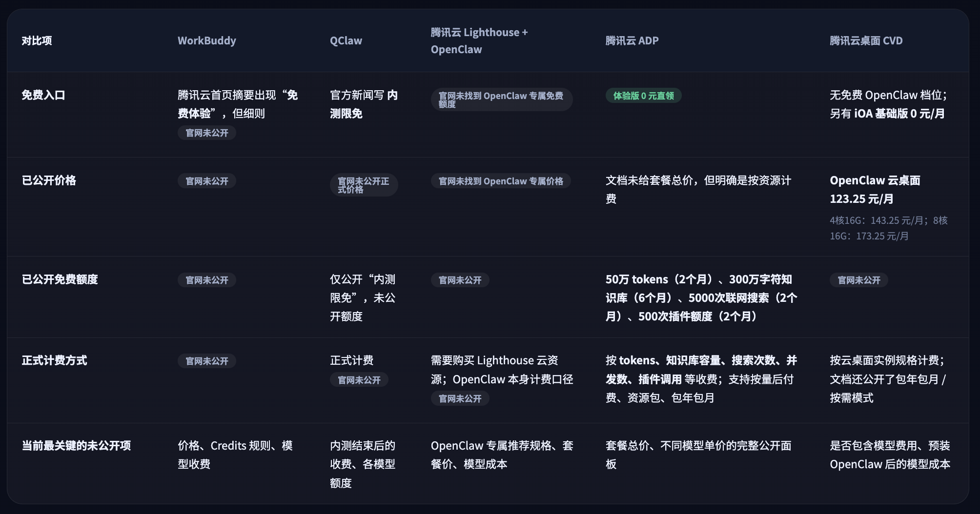Select the "腾讯云桌面 CVD" column header
Viewport: 980px width, 514px height.
pos(866,40)
